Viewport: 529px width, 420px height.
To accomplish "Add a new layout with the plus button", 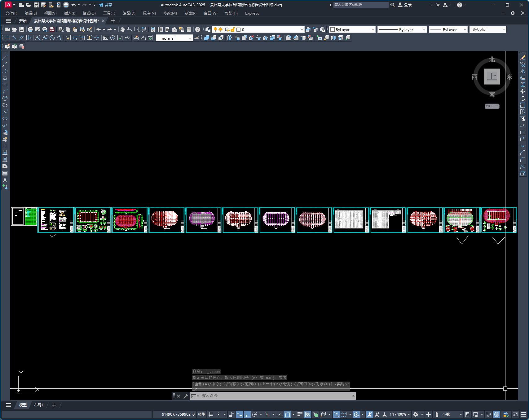I will point(54,405).
